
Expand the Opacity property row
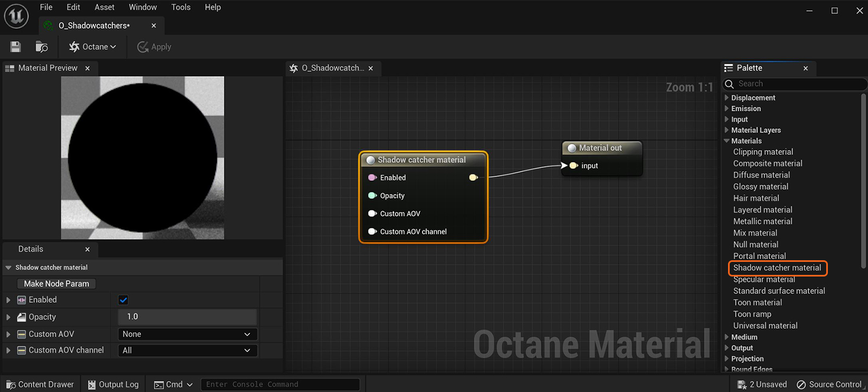pos(8,317)
